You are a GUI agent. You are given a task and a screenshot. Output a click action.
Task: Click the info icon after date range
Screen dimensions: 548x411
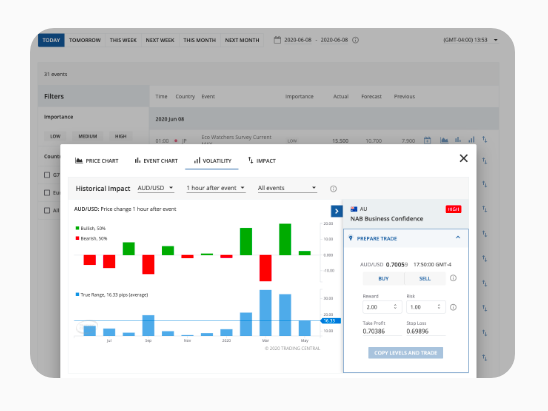pyautogui.click(x=355, y=40)
